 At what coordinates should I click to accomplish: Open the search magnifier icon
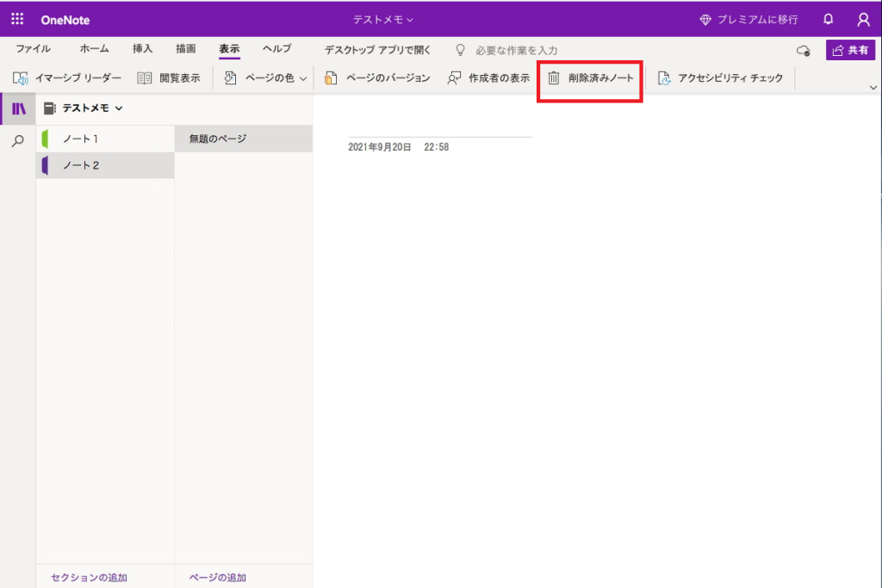tap(18, 140)
